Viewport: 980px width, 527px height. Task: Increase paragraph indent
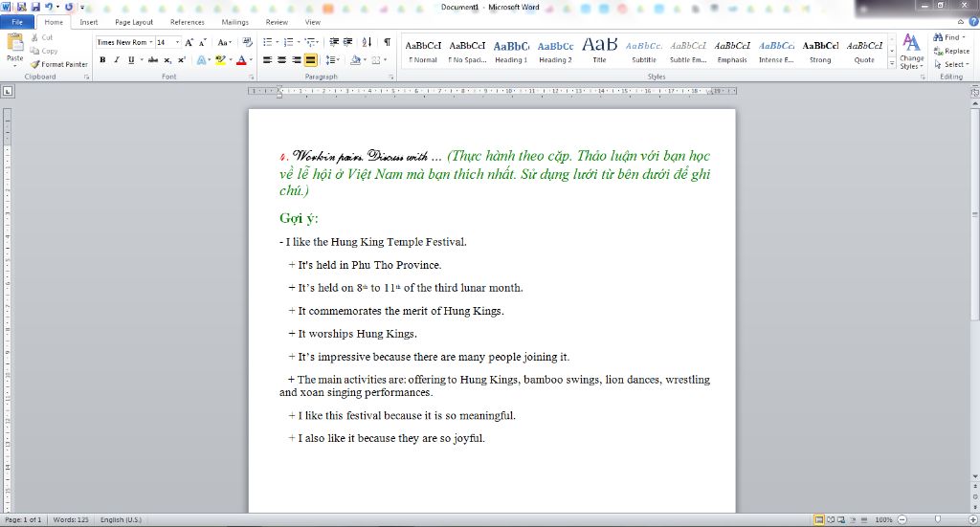347,42
